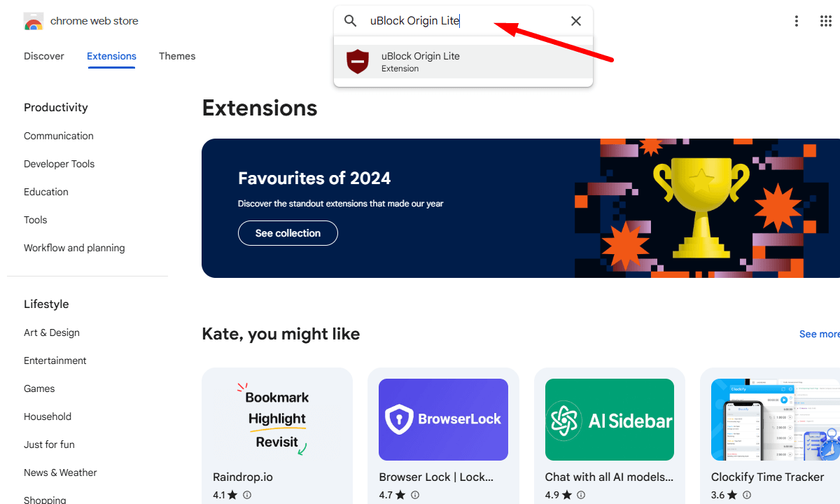Click the Raindrop.io card logo
The image size is (840, 504).
coord(276,419)
